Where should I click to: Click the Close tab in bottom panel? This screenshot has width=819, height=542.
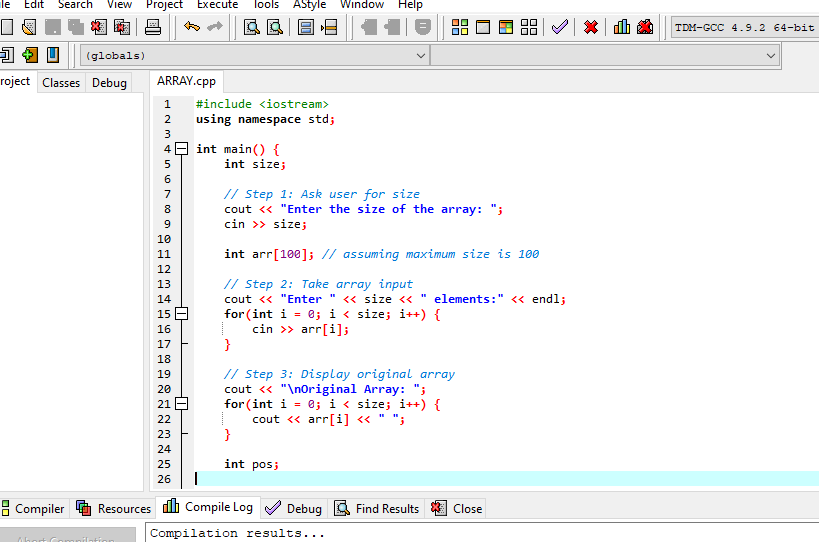click(x=457, y=508)
